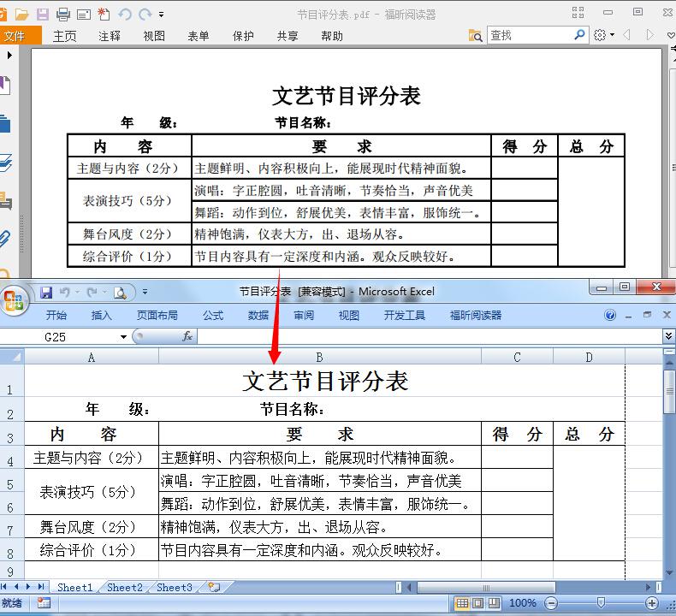Open Excel help question mark icon
The width and height of the screenshot is (676, 616).
click(x=610, y=315)
